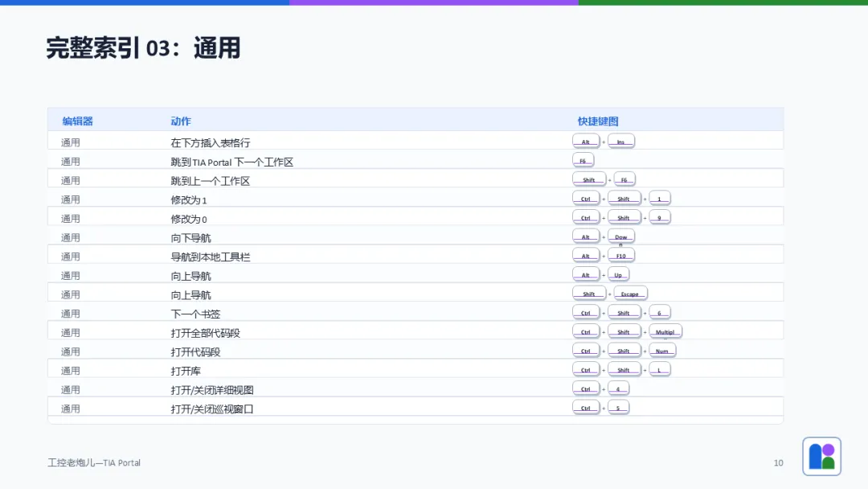Viewport: 868px width, 489px height.
Task: Click the Ctrl key in the 打开/关闭巡视窗口 row
Action: (586, 408)
